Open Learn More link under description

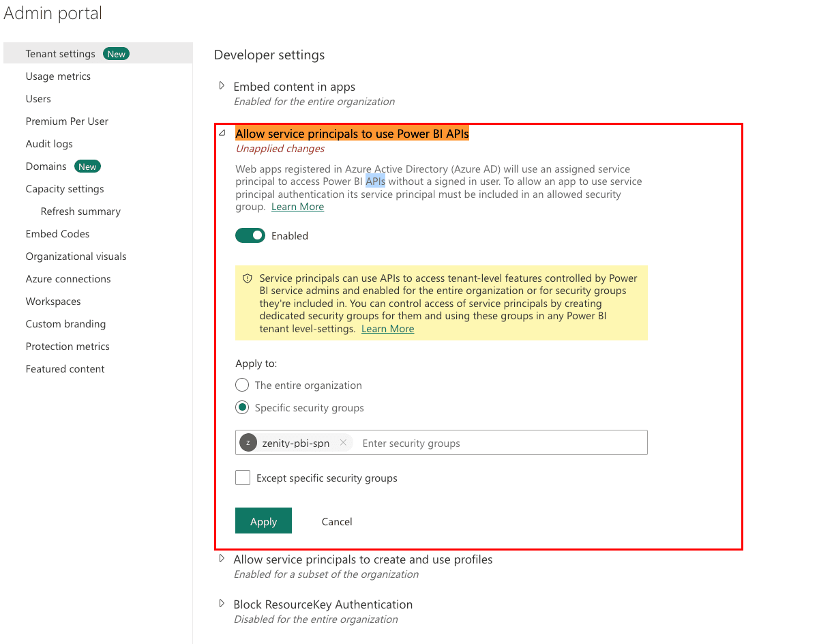point(297,207)
